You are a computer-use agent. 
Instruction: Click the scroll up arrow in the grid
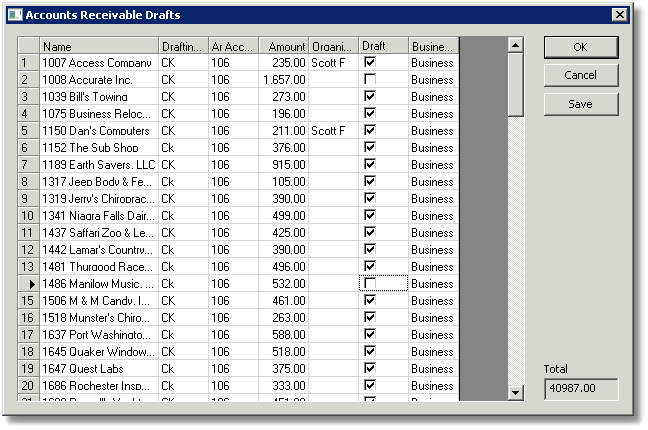pos(515,45)
